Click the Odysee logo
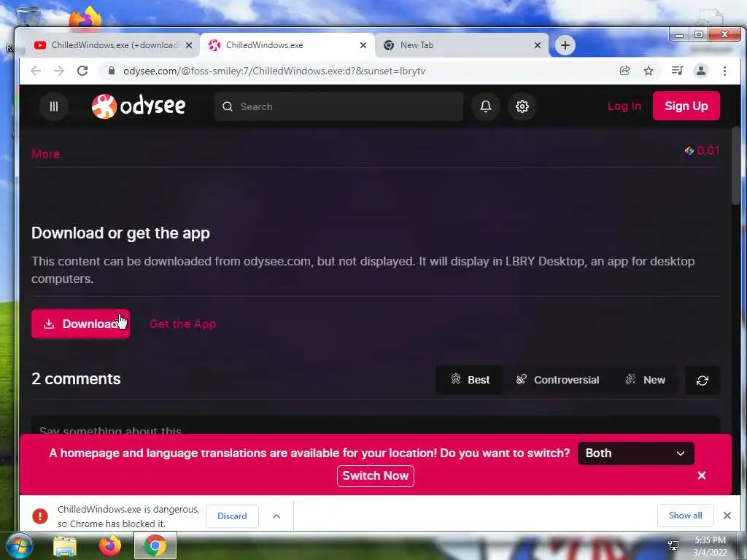Viewport: 747px width, 560px height. tap(138, 106)
